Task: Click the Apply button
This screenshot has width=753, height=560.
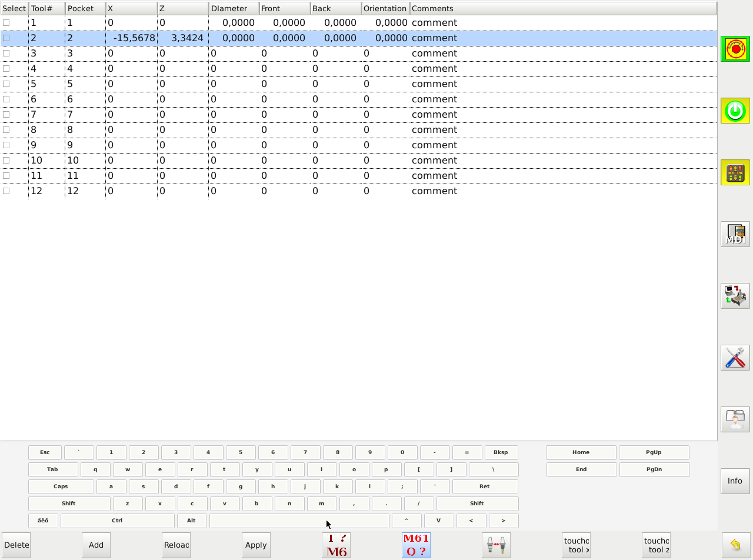Action: pos(256,545)
